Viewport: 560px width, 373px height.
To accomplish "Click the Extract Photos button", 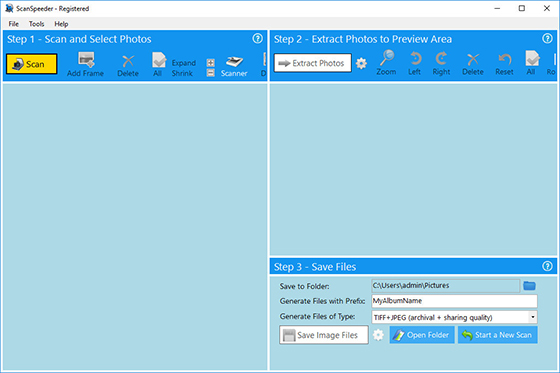I will 312,63.
